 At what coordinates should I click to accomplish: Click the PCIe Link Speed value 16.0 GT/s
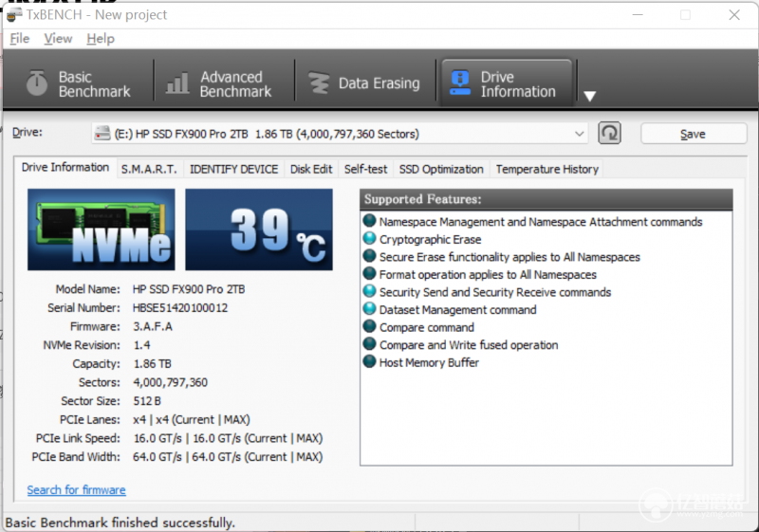point(228,439)
